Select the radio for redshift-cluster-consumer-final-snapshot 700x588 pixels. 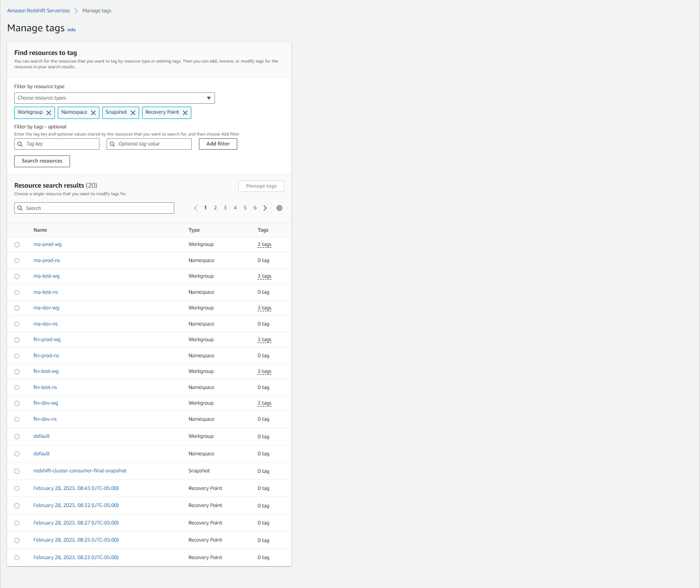point(17,471)
